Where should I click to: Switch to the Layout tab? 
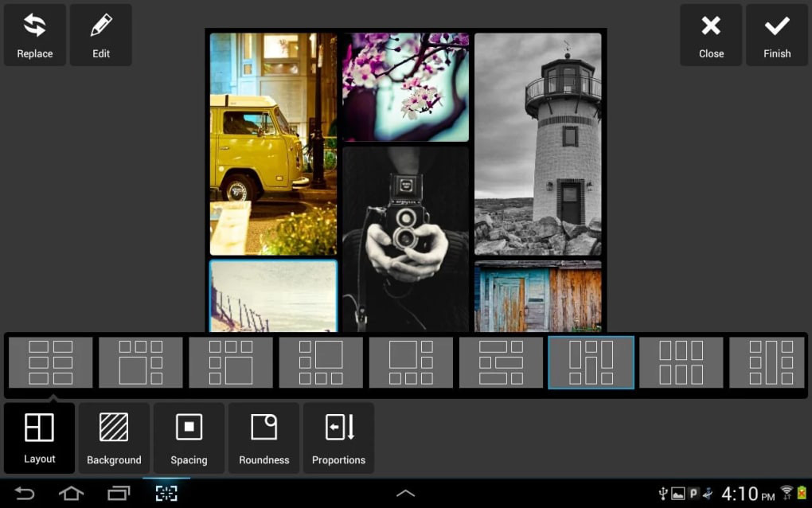click(x=39, y=438)
